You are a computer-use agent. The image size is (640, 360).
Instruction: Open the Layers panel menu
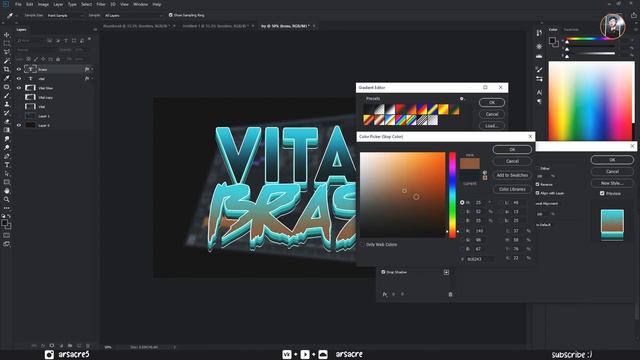pos(95,29)
